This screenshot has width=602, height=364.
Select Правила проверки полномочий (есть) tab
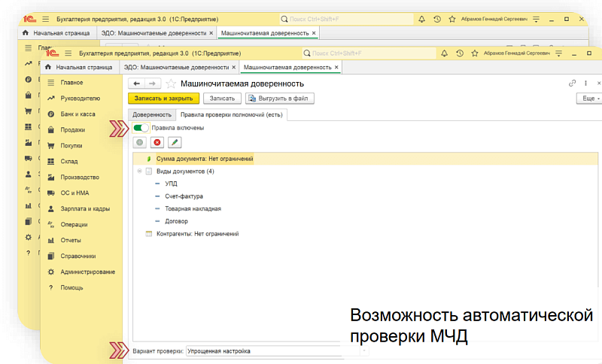(231, 114)
